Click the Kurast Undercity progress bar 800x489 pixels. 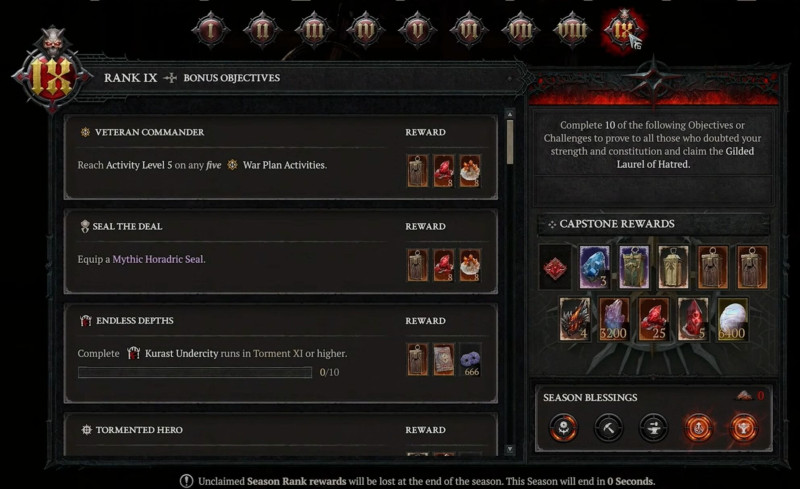coord(195,372)
